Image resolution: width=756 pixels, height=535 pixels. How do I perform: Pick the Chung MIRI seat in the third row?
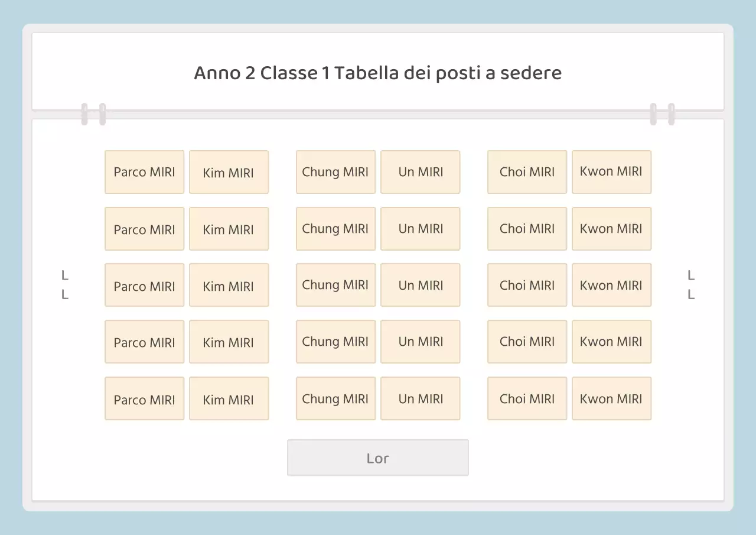pyautogui.click(x=335, y=285)
